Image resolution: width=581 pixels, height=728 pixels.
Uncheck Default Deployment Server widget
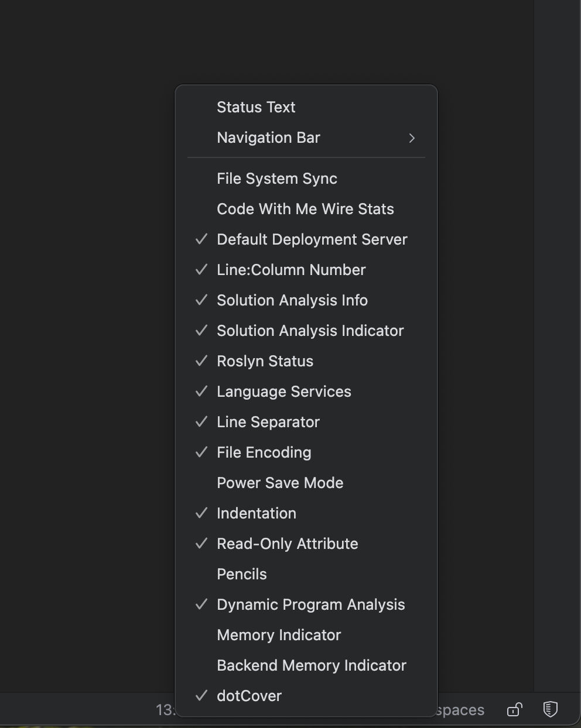(x=312, y=240)
